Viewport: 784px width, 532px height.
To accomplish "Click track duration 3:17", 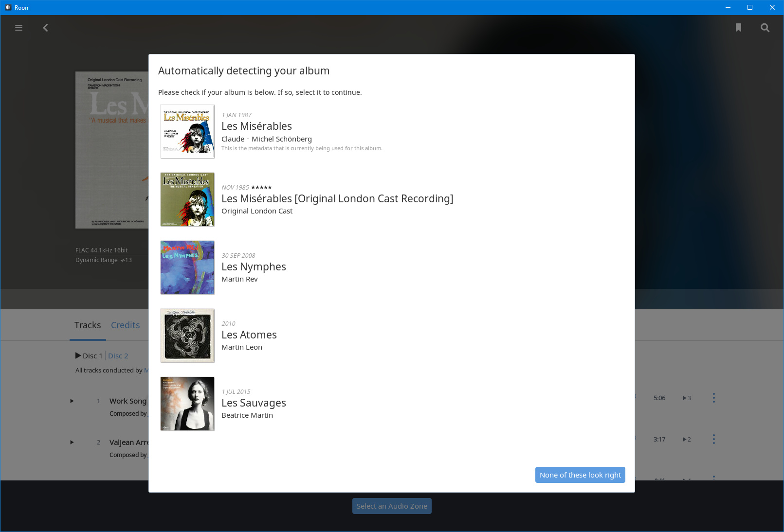I will (659, 439).
